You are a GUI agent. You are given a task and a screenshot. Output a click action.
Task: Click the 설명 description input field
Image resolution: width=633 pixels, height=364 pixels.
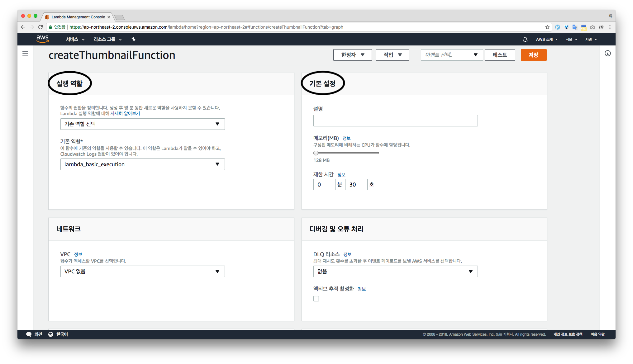coord(395,121)
